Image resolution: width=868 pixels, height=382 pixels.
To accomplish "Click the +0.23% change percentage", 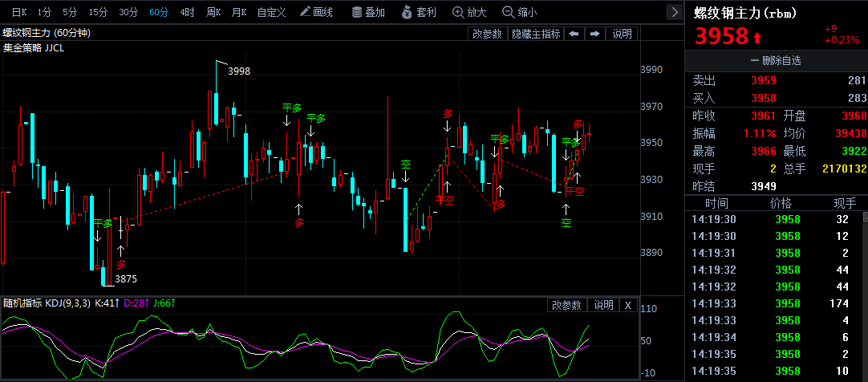I will pos(842,40).
